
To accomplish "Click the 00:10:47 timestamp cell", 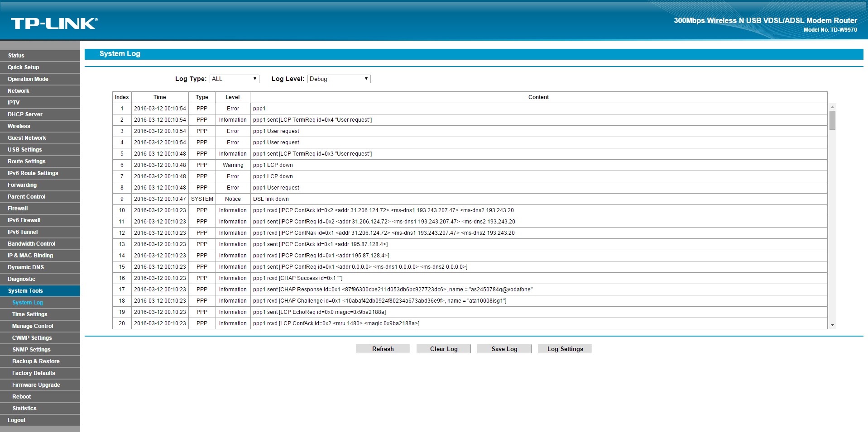I will [x=160, y=199].
